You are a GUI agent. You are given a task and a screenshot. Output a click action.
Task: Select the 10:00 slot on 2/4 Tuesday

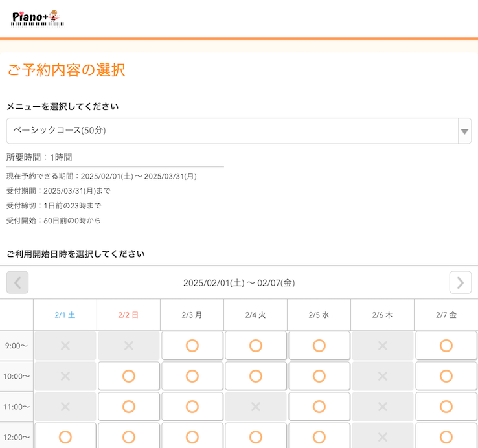256,376
